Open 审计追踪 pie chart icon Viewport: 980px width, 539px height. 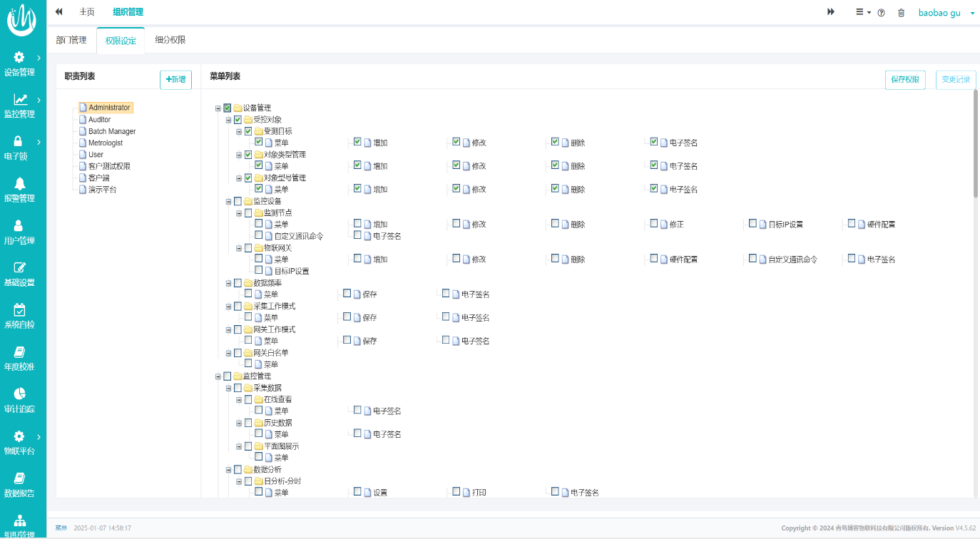click(x=19, y=394)
